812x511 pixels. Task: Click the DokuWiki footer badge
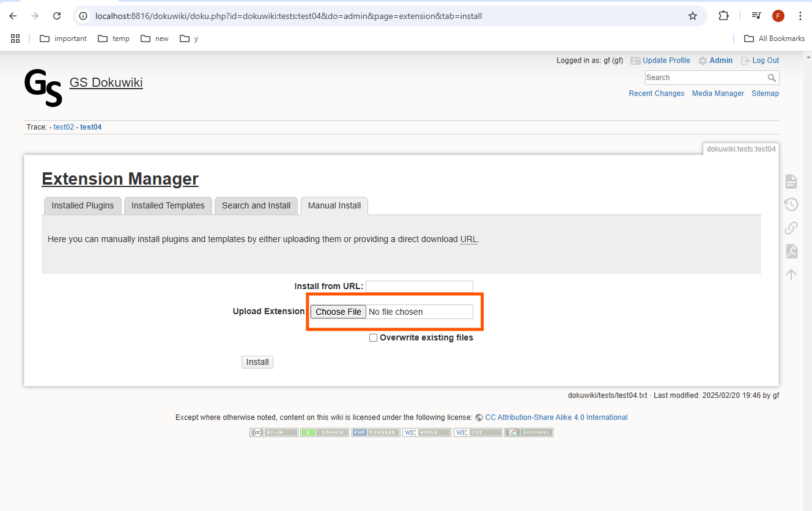pos(529,432)
